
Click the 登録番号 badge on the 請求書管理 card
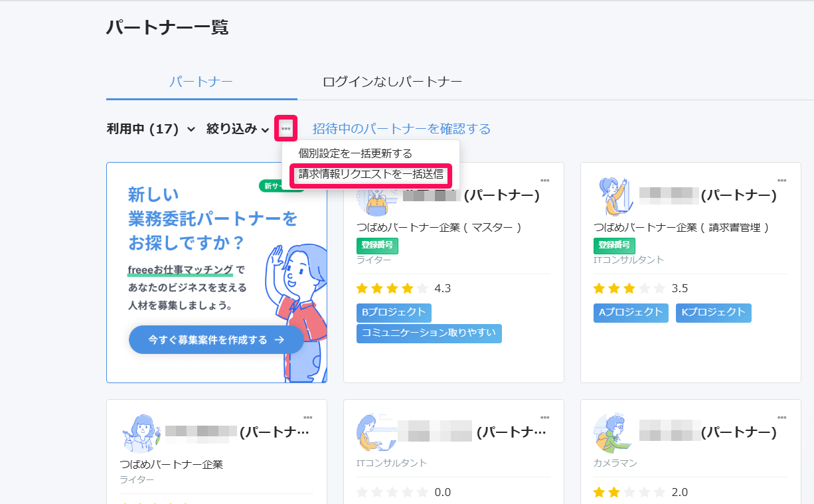[614, 245]
